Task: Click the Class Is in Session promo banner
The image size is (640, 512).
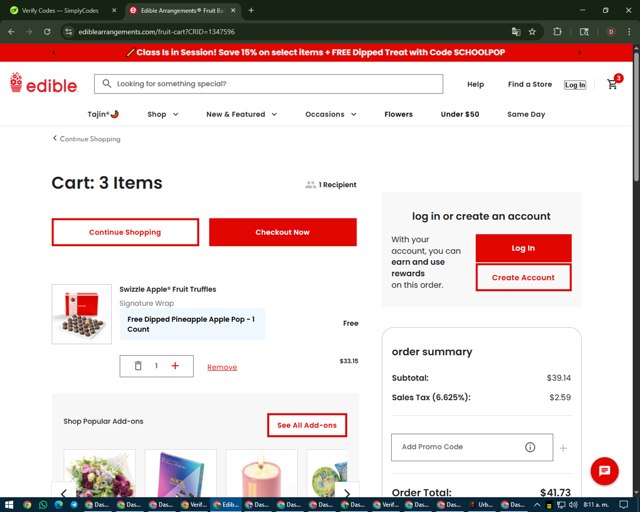Action: 316,52
